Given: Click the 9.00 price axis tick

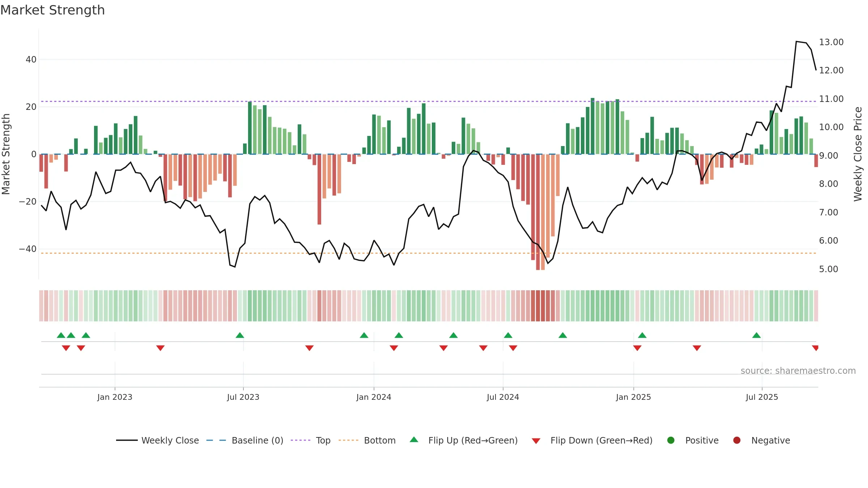Looking at the screenshot, I should 828,156.
